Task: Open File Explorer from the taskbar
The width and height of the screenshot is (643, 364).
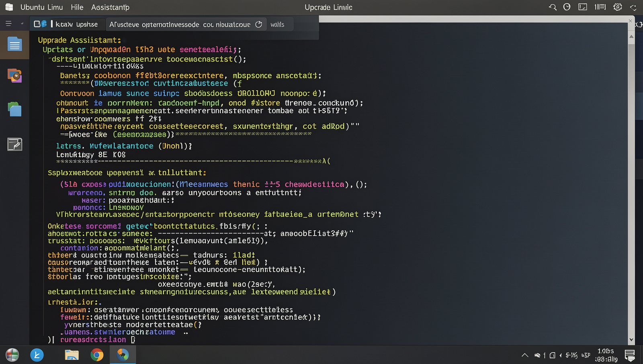Action: [72, 355]
